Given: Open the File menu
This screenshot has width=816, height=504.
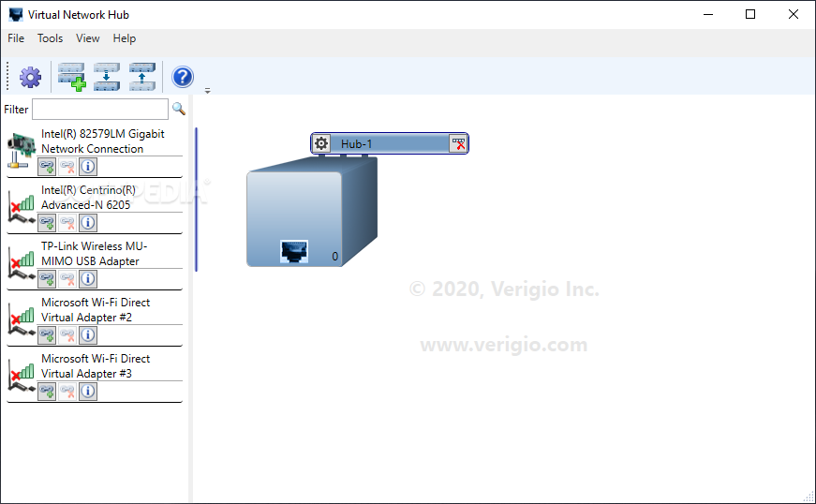Looking at the screenshot, I should tap(16, 38).
